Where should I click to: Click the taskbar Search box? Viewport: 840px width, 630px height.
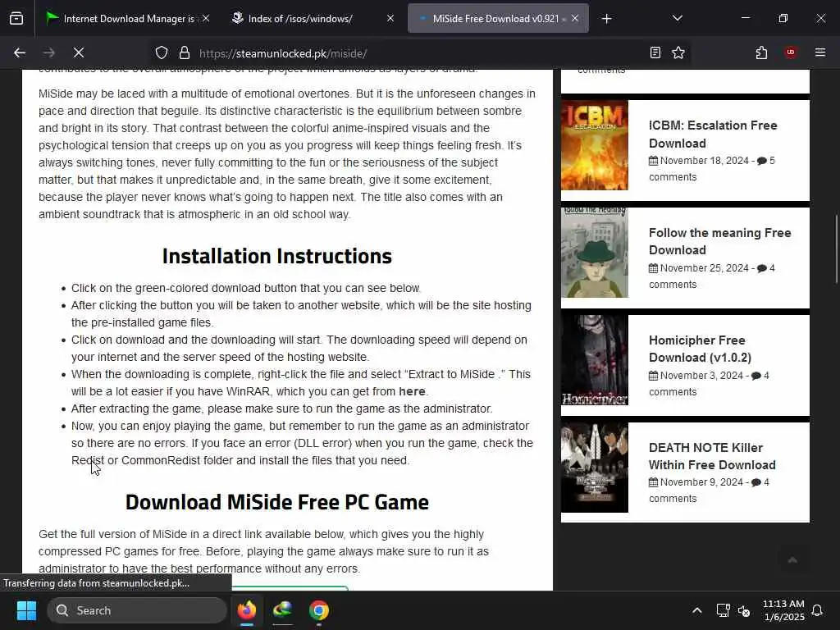(x=137, y=610)
